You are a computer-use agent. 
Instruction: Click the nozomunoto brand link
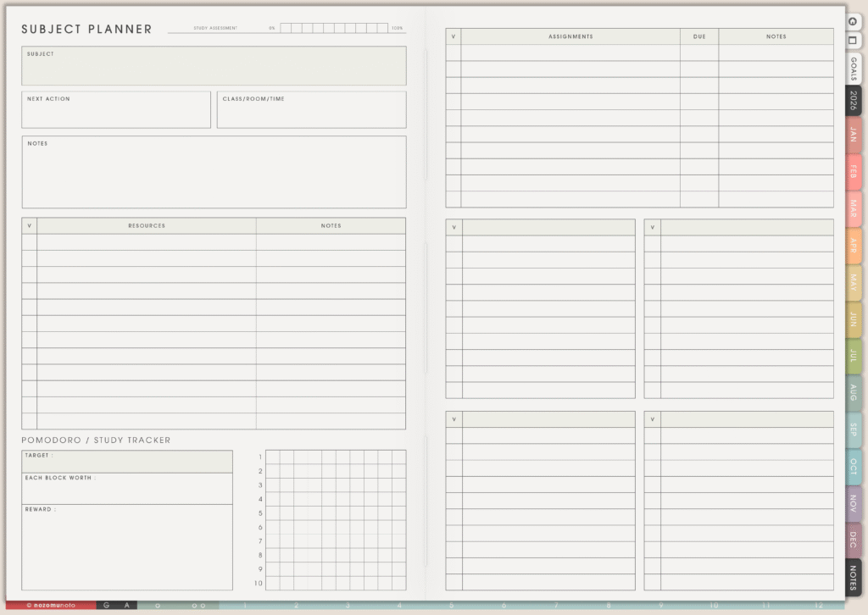50,606
